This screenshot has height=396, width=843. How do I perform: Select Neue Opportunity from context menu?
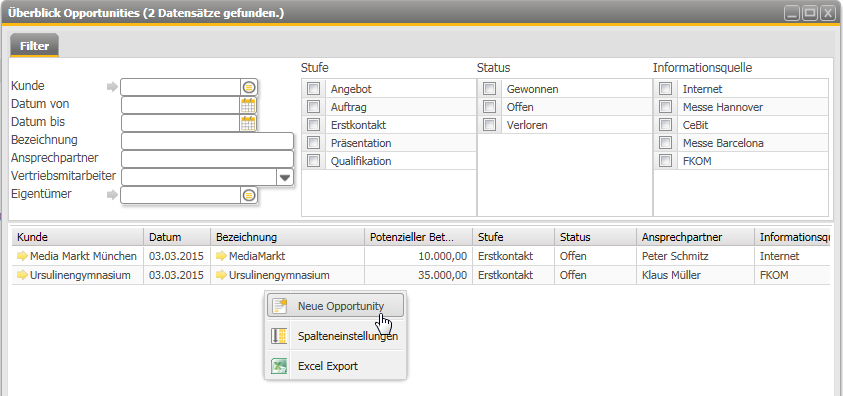pyautogui.click(x=335, y=306)
